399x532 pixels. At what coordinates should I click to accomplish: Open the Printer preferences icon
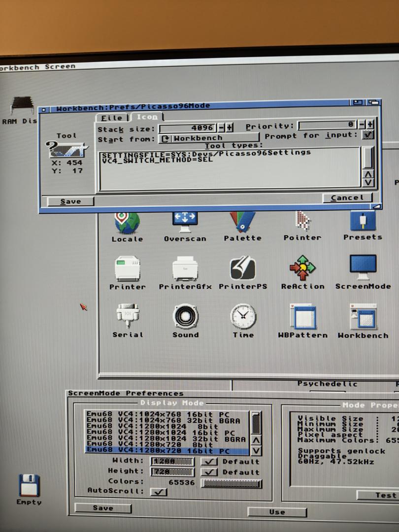127,269
